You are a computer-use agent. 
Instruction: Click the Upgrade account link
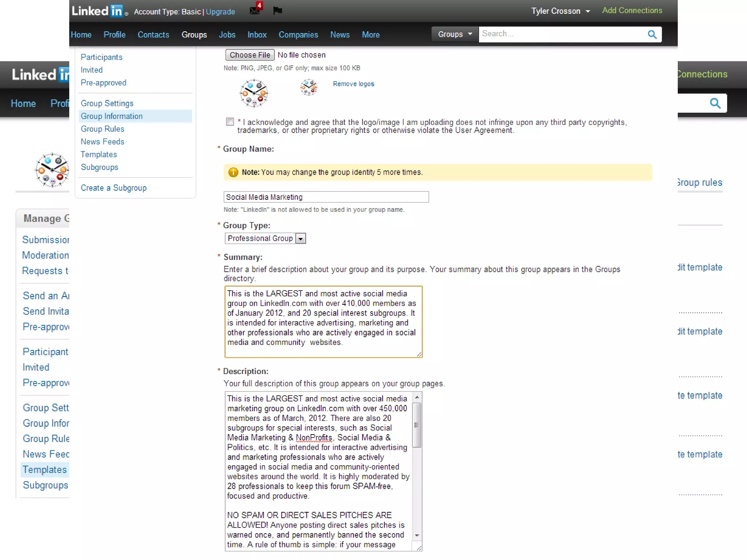(220, 12)
